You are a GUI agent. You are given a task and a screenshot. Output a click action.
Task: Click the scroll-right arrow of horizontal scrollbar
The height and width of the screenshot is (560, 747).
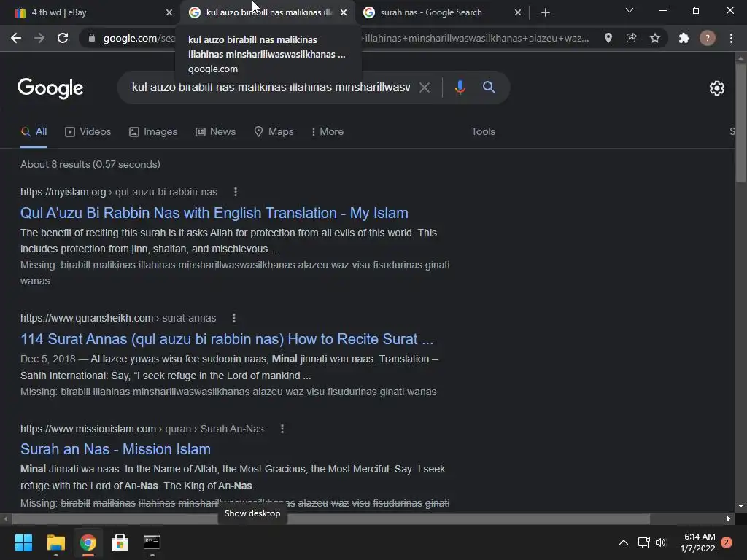pos(729,518)
